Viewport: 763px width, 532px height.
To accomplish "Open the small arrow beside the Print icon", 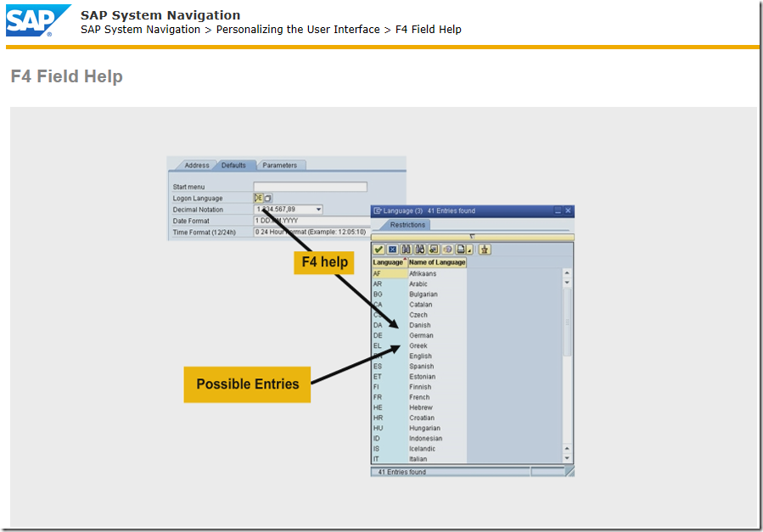I will 469,251.
